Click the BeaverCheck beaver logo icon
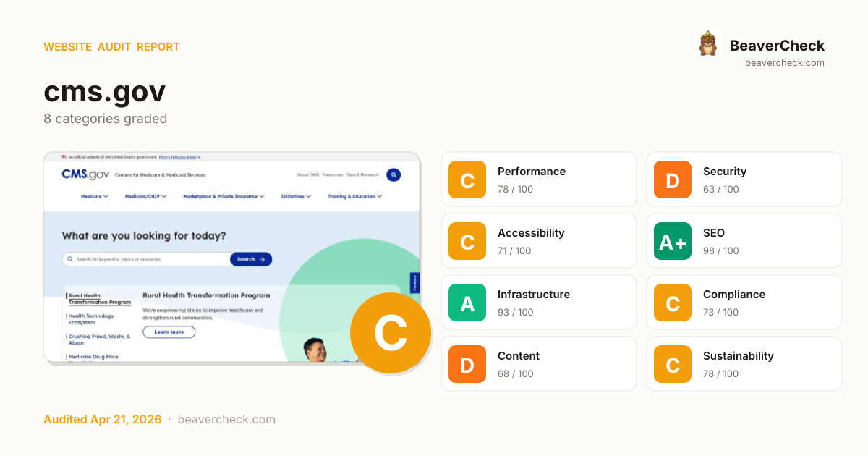The height and width of the screenshot is (456, 868). pyautogui.click(x=707, y=44)
